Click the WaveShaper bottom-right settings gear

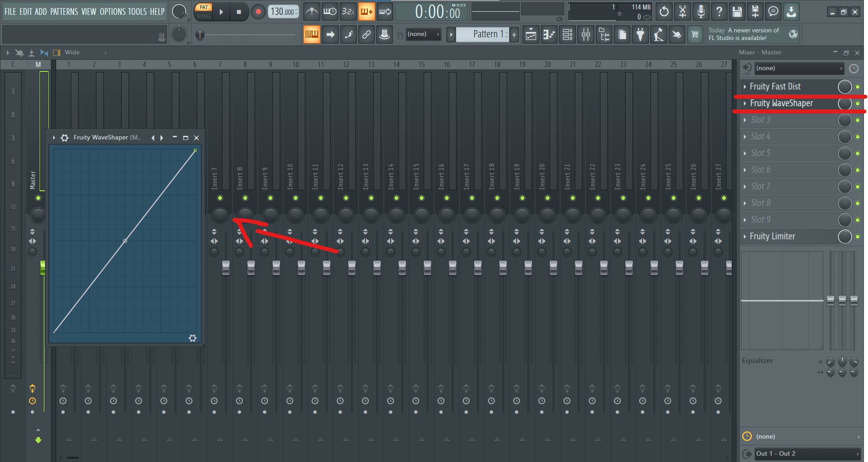pos(193,338)
